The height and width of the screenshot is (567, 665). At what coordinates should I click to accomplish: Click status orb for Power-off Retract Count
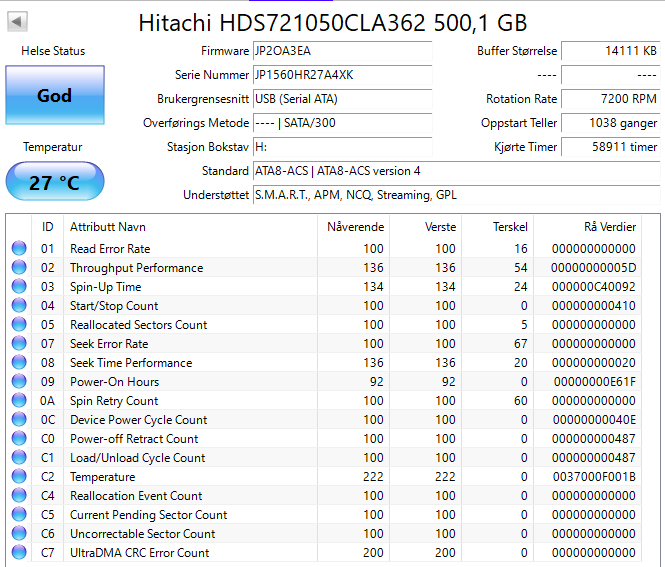click(x=19, y=438)
